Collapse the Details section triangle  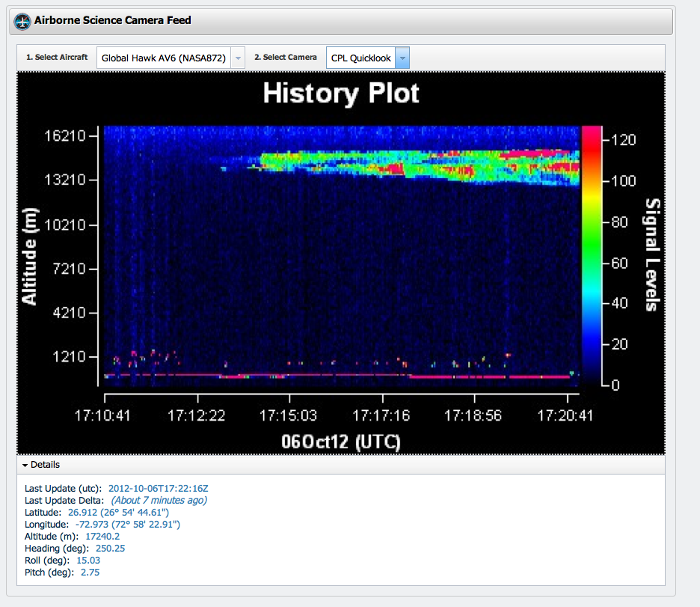click(25, 465)
